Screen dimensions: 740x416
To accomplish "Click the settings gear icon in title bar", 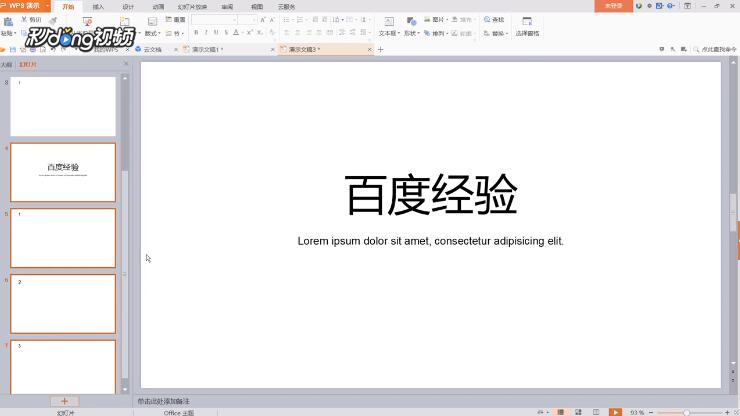I will coord(649,6).
